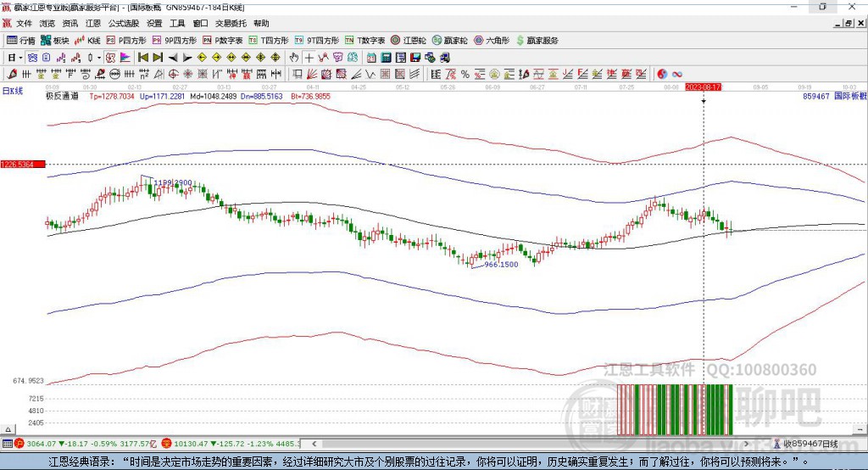Click the 2023-08-17 date marker
Screen dimensions: 868x470
click(704, 87)
